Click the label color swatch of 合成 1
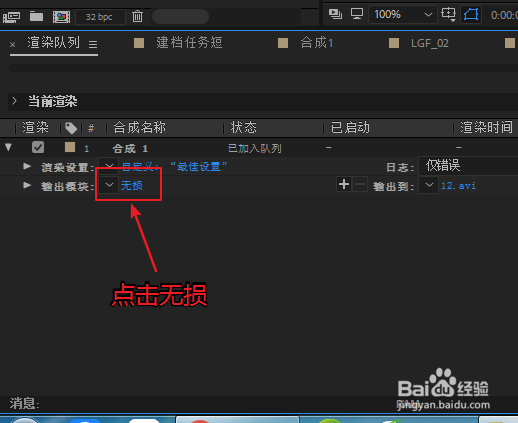This screenshot has height=423, width=518. pos(70,147)
